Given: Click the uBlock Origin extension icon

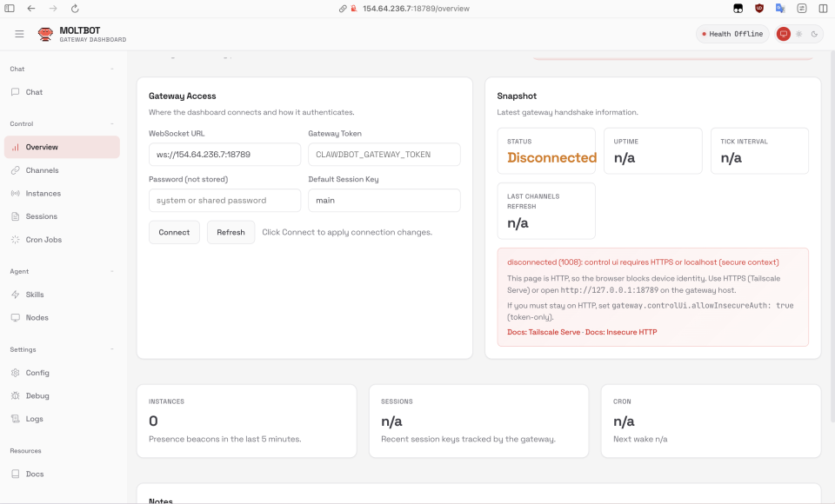Looking at the screenshot, I should (x=759, y=8).
